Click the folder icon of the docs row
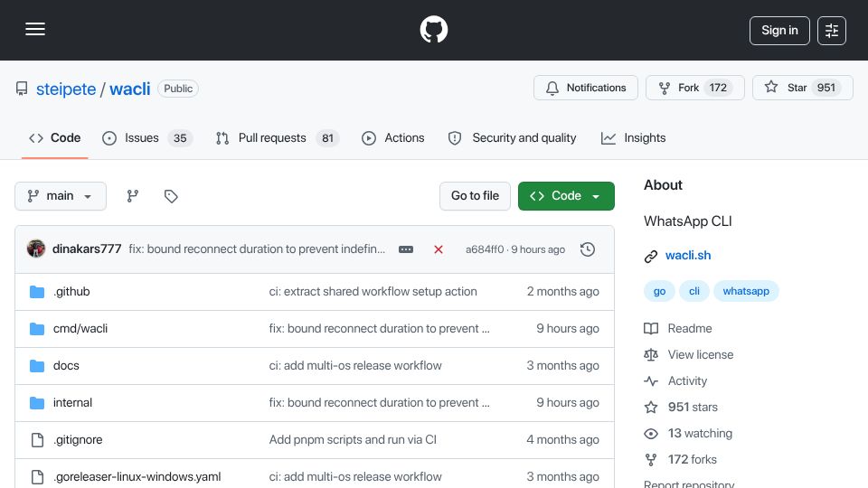 37,366
